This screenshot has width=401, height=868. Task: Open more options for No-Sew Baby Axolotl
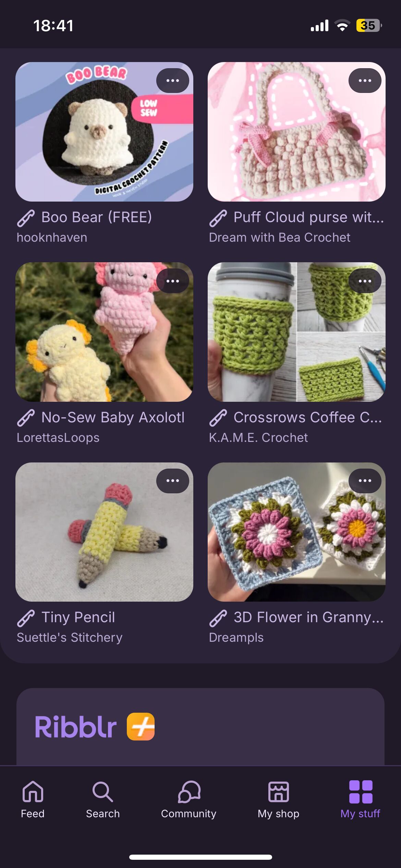(x=173, y=281)
